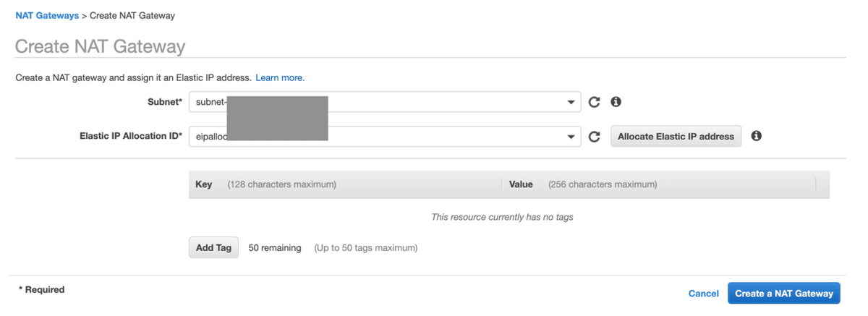This screenshot has height=316, width=868.
Task: Click the subnet ID text in the Subnet box
Action: pyautogui.click(x=211, y=102)
